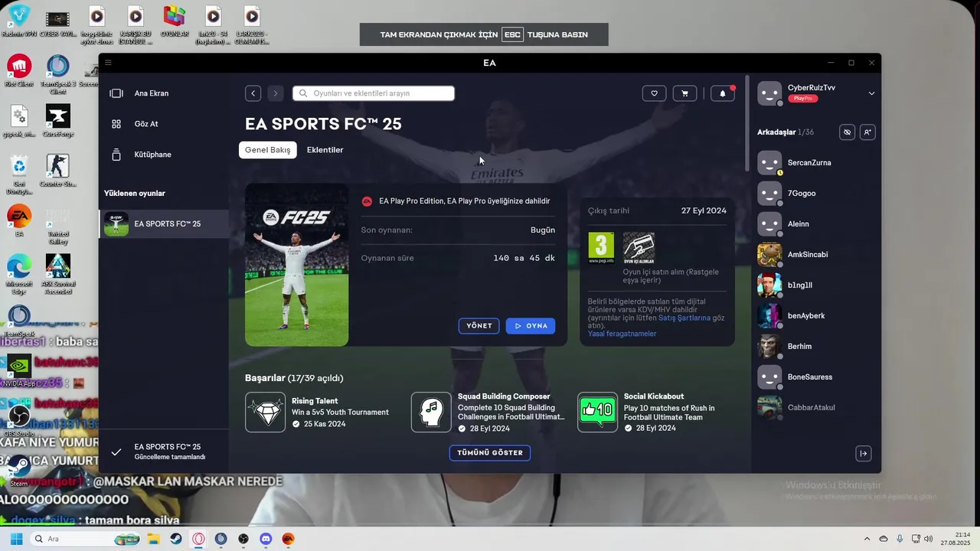Click the update completed checkmark status

pos(116,452)
